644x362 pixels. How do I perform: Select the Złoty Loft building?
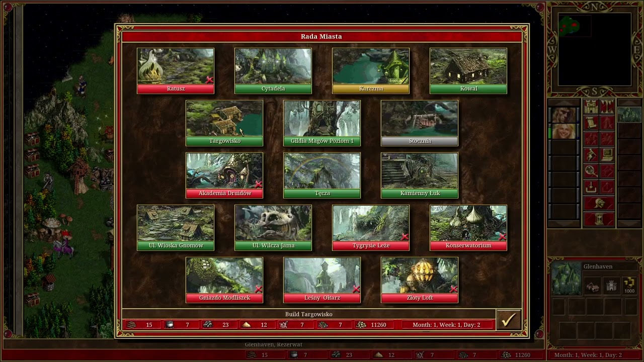420,280
